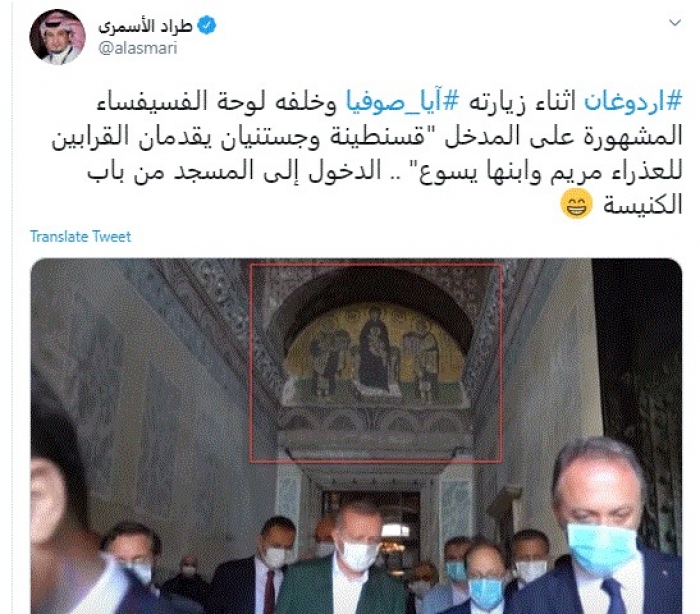
Task: Open the display name طراد الأسمري
Action: click(x=146, y=26)
